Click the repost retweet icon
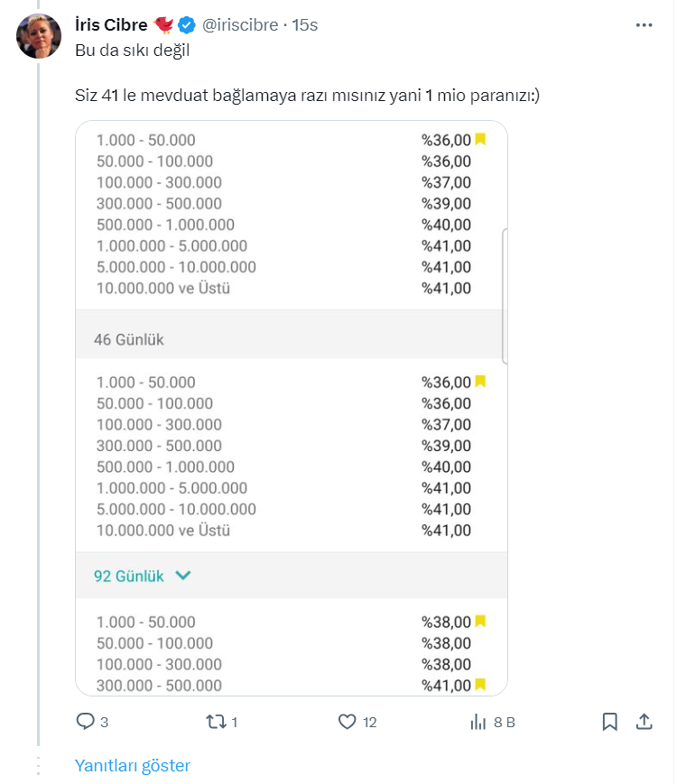Screen dimensions: 677x784 216,722
